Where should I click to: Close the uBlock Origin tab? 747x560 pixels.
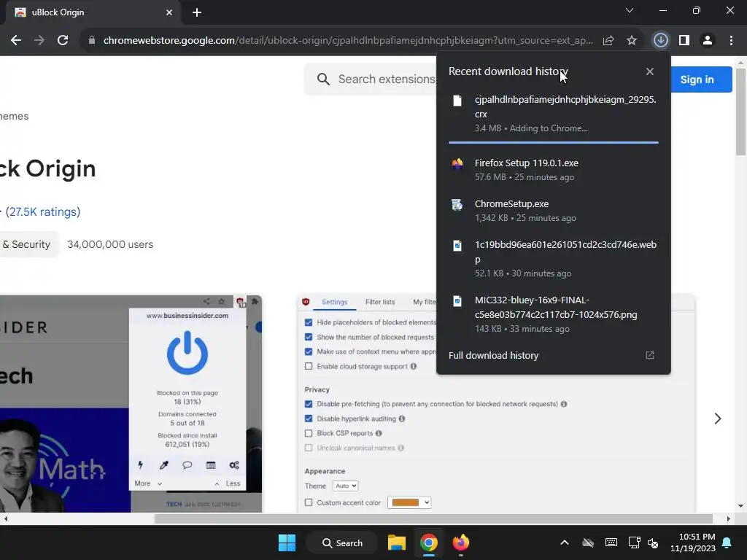pos(169,12)
